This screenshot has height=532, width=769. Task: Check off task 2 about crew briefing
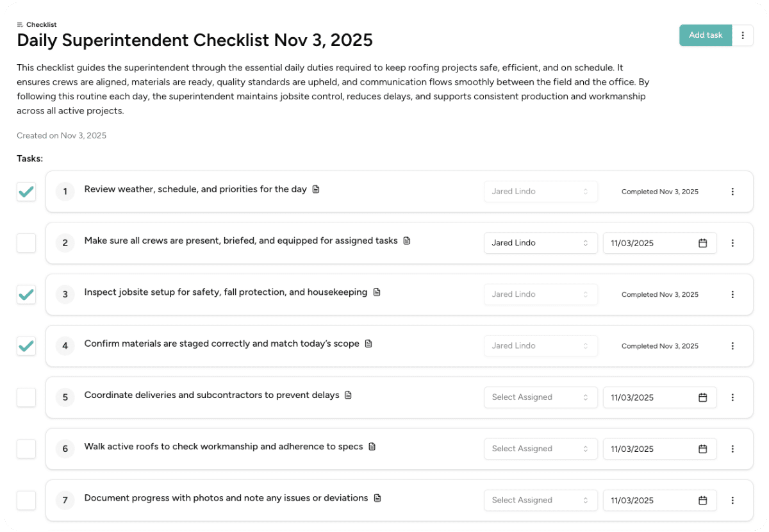pos(26,243)
